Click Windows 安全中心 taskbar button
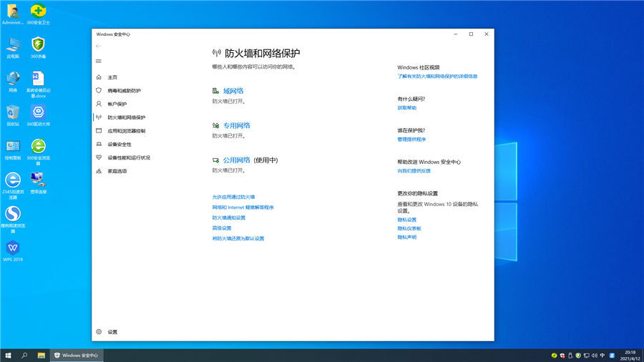 point(77,356)
